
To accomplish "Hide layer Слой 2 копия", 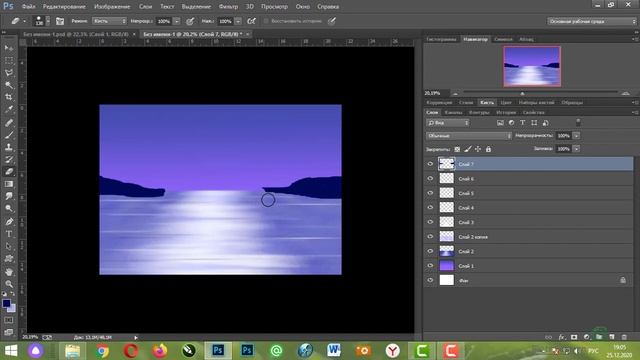I will (x=430, y=237).
